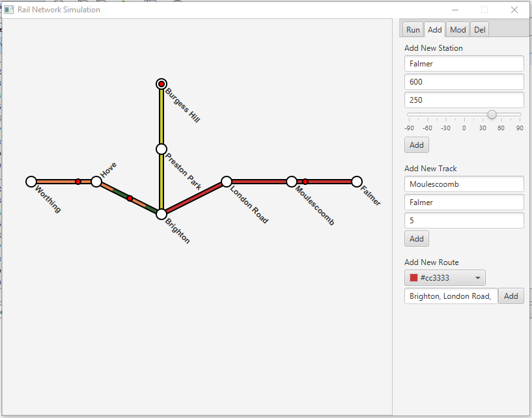The height and width of the screenshot is (418, 532).
Task: Click the route stations list text field
Action: coord(451,296)
